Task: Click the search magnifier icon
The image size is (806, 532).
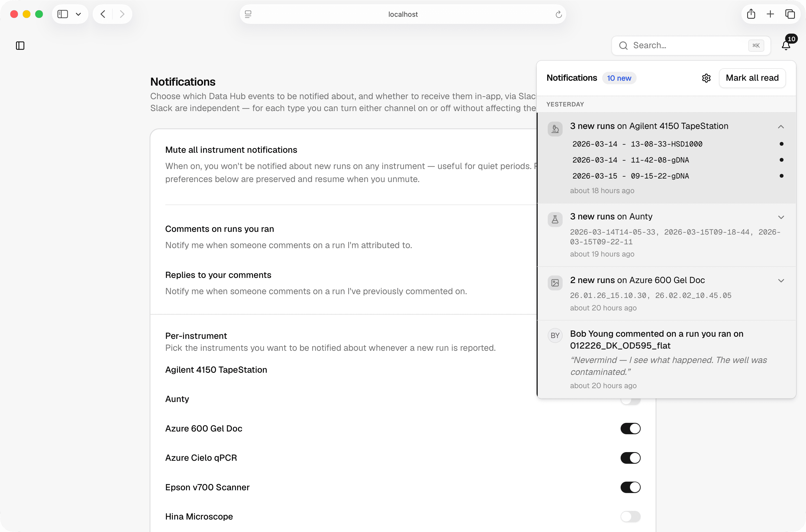Action: [623, 46]
